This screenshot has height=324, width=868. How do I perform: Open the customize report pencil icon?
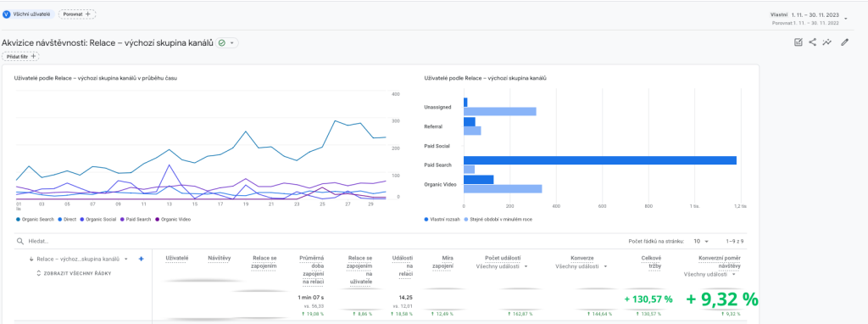(844, 42)
